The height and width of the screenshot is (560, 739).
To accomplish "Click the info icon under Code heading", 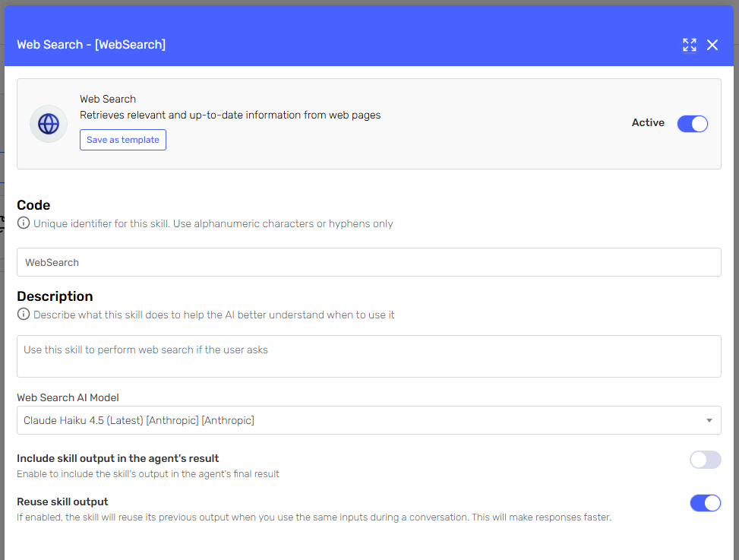I will (x=24, y=223).
